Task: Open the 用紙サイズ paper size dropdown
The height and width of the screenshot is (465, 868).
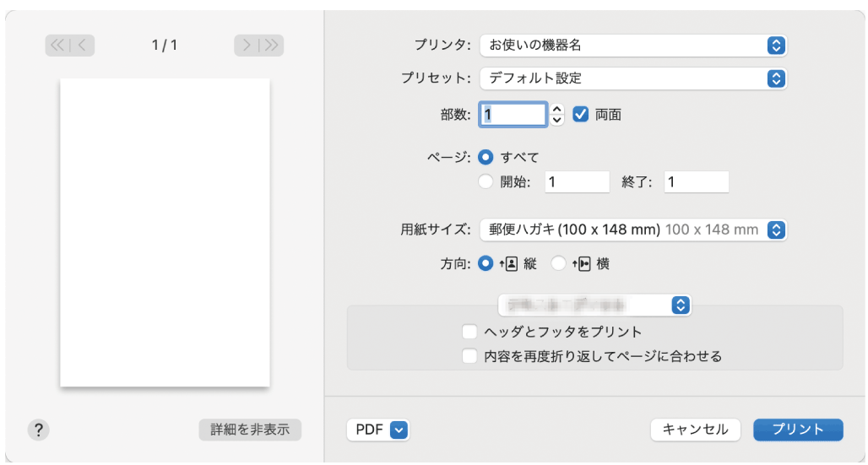Action: 633,230
